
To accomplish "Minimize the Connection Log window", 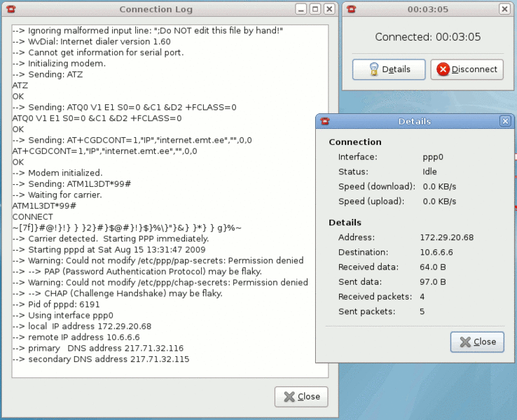I will [301, 9].
